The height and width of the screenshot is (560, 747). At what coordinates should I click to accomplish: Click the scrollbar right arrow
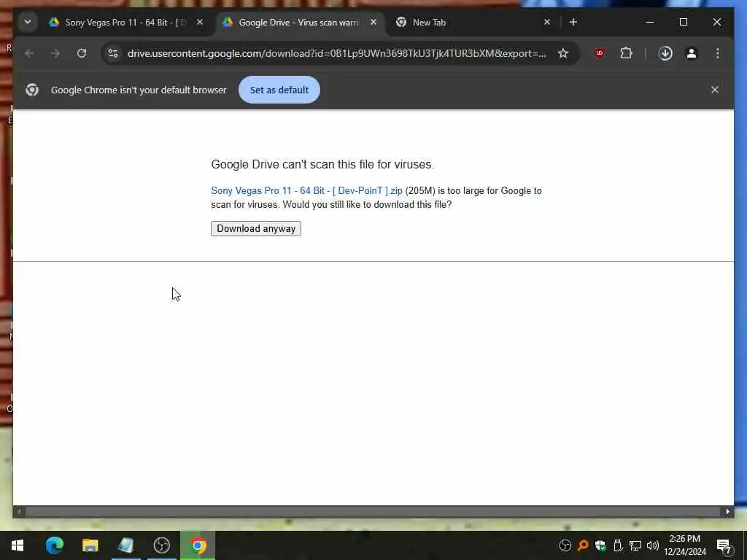[x=727, y=512]
